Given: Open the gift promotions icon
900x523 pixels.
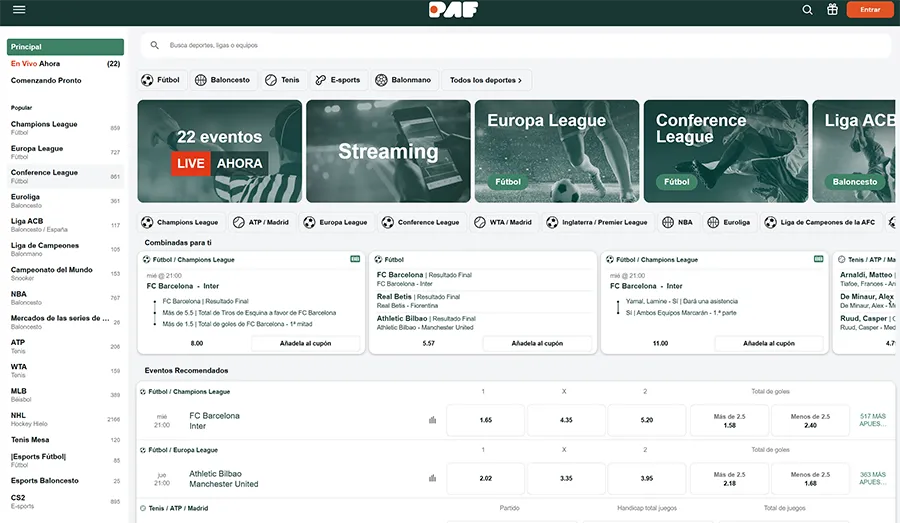Looking at the screenshot, I should 832,9.
